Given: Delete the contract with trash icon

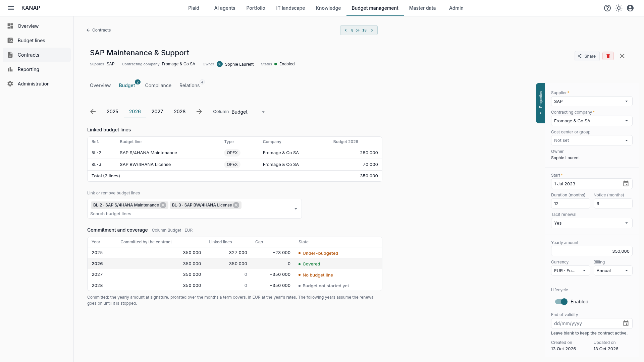Looking at the screenshot, I should (608, 56).
